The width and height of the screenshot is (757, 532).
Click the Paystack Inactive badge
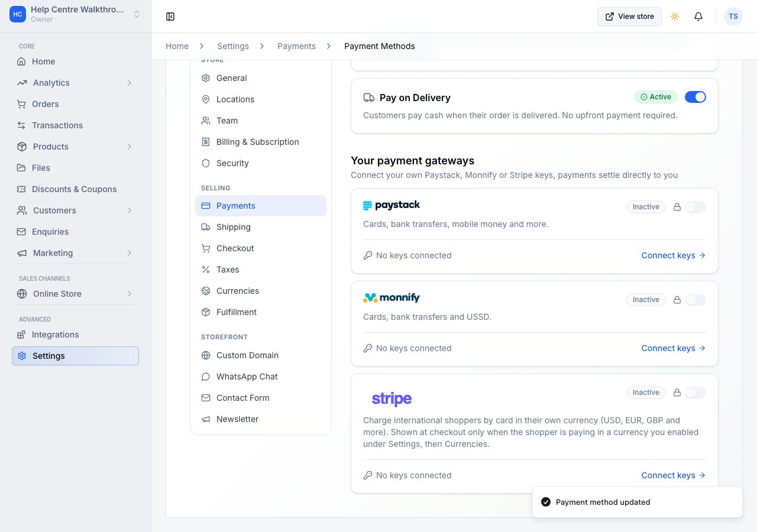(x=646, y=207)
